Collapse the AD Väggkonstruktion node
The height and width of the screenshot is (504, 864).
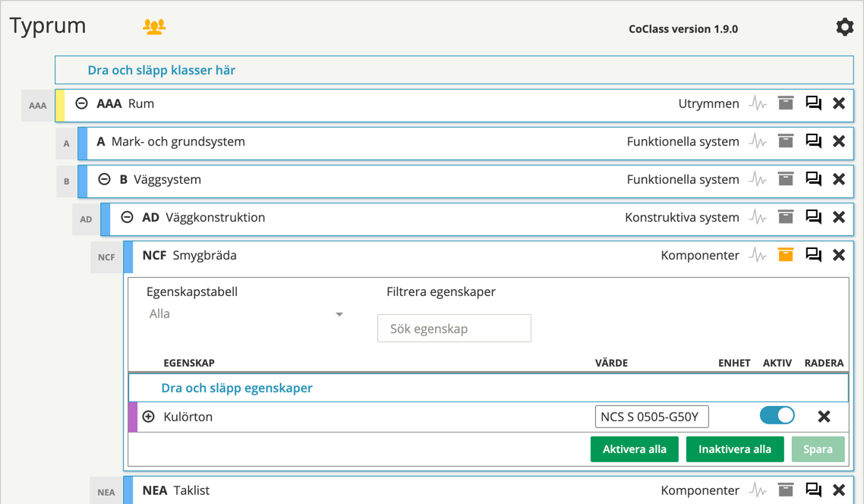(128, 217)
